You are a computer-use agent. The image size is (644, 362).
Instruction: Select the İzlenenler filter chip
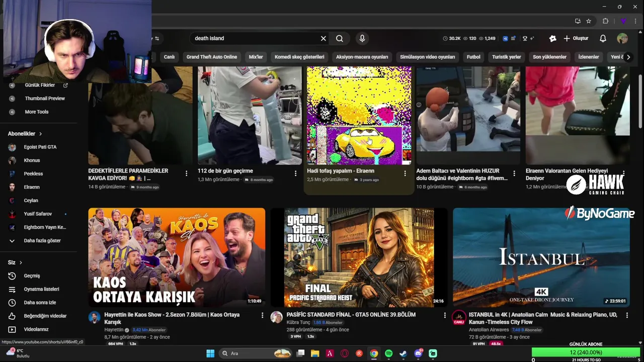pyautogui.click(x=588, y=57)
